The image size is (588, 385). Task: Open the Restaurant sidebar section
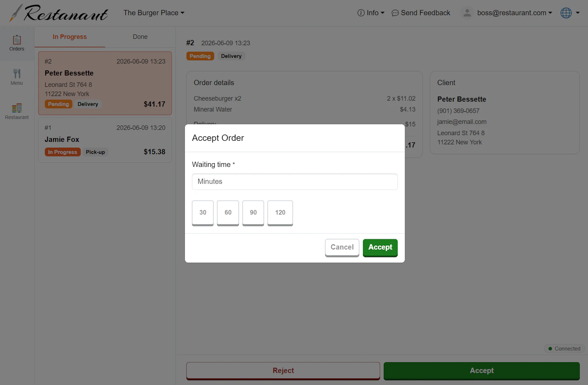click(17, 112)
